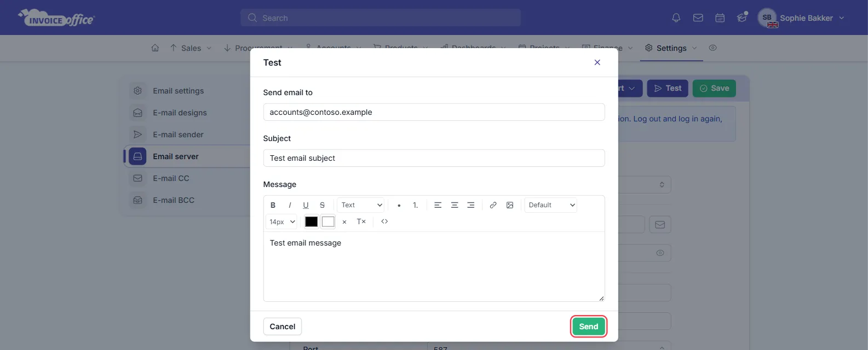Viewport: 868px width, 350px height.
Task: Cancel the Test dialog
Action: (282, 326)
